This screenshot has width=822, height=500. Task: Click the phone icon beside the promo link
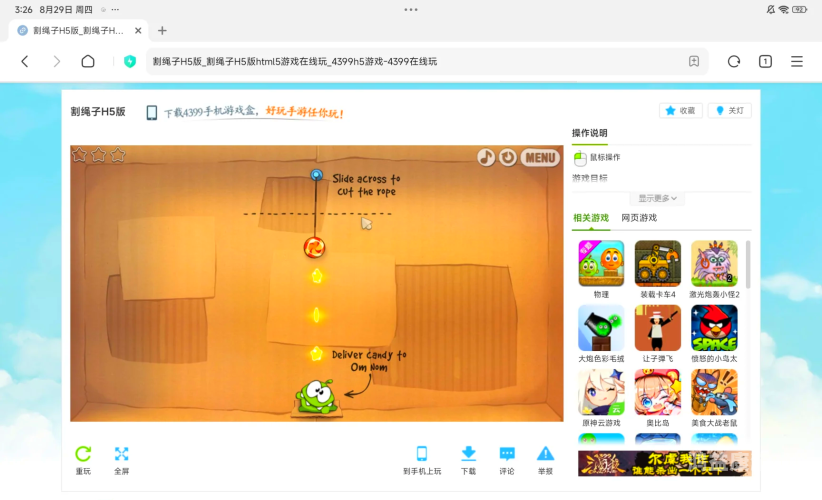point(152,112)
